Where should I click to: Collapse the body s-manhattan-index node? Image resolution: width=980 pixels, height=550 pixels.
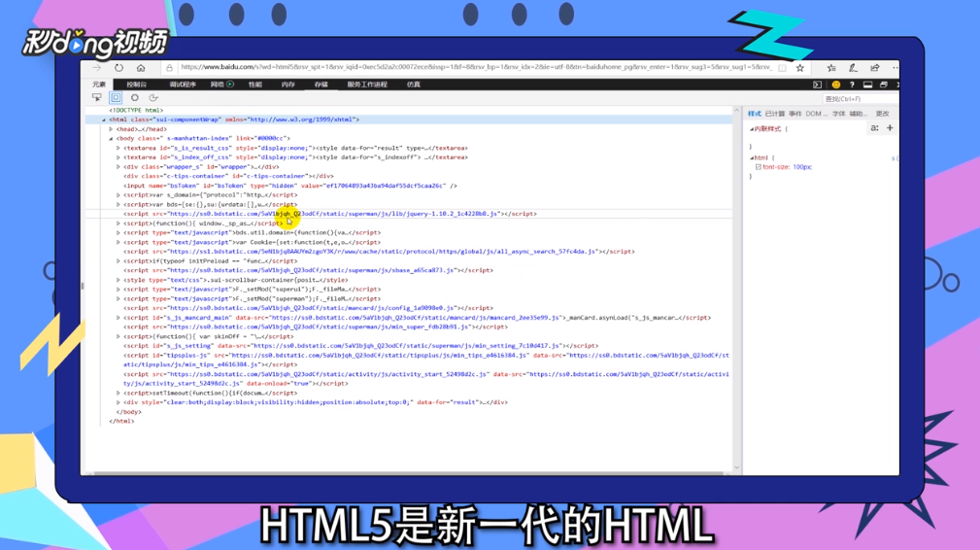(112, 138)
